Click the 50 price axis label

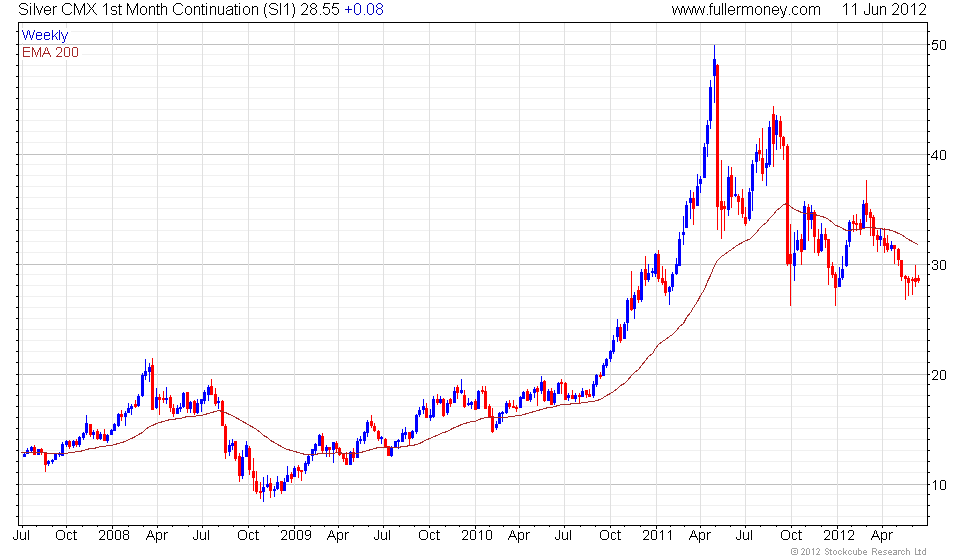(x=939, y=45)
